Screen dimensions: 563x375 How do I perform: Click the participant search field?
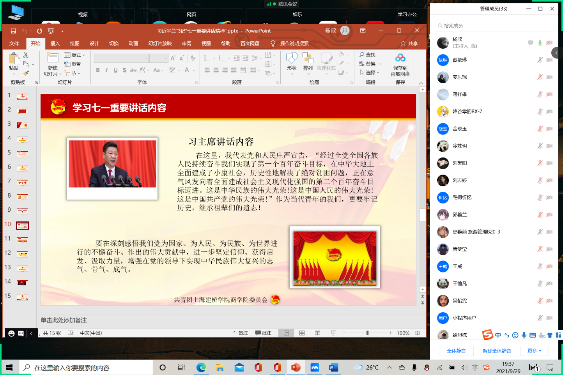coord(493,26)
